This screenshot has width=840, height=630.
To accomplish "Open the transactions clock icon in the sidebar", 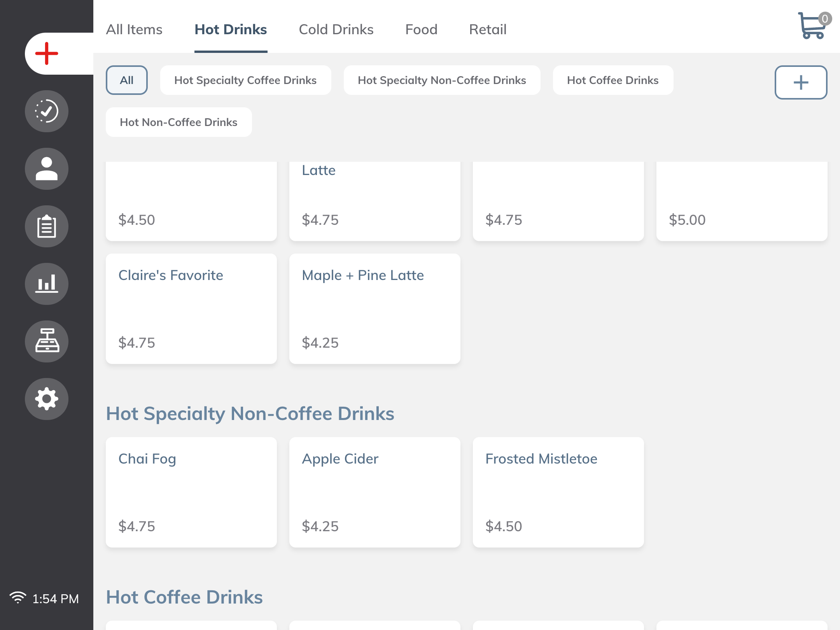I will tap(47, 112).
